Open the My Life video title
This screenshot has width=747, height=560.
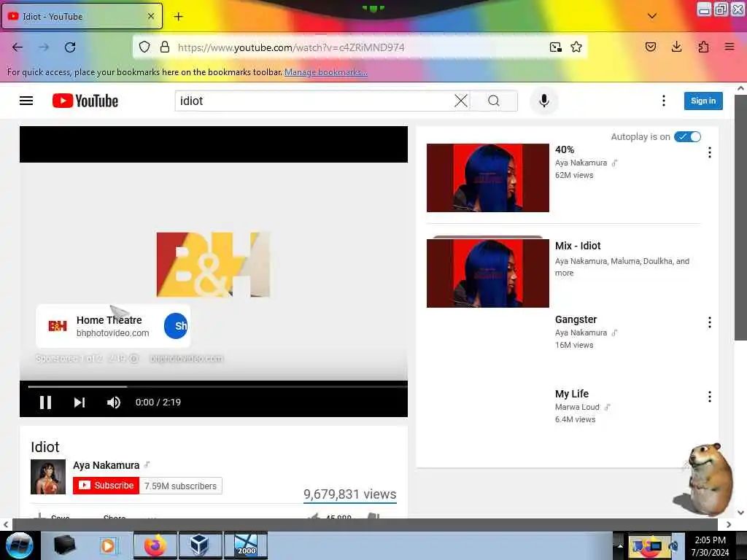tap(572, 394)
